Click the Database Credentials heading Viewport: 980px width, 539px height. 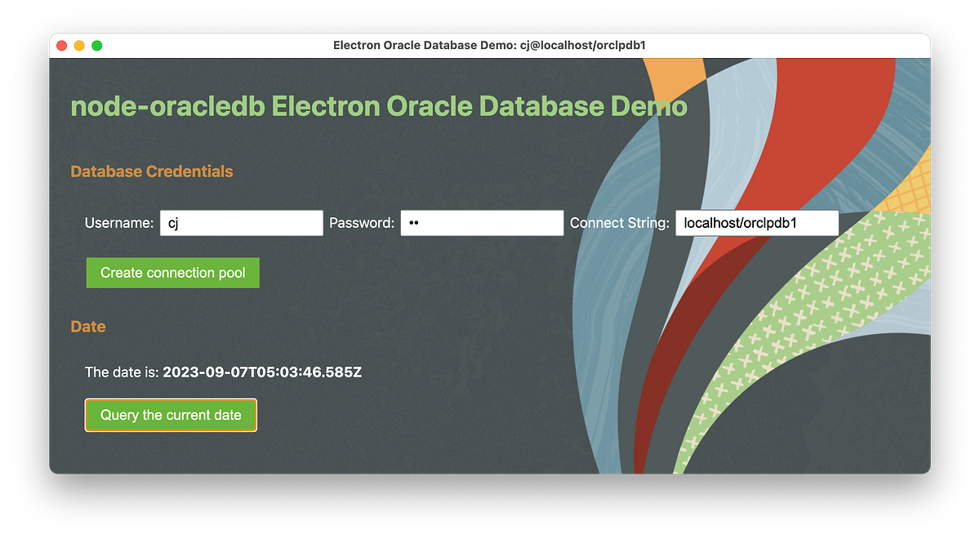point(151,171)
